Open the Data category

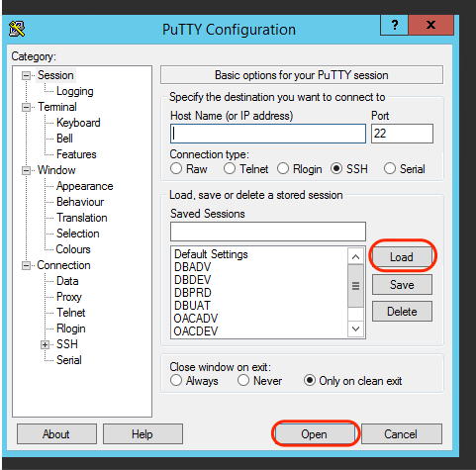click(67, 281)
